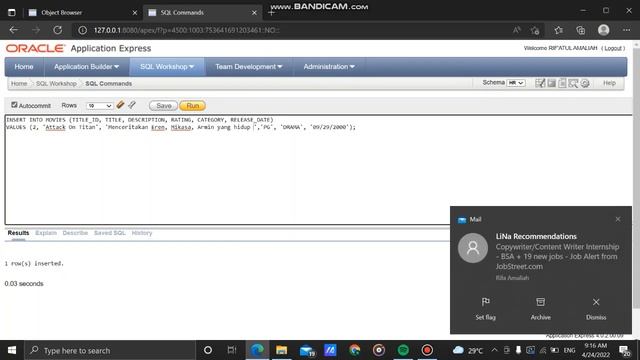640x360 pixels.
Task: Click the Run button
Action: tap(193, 106)
